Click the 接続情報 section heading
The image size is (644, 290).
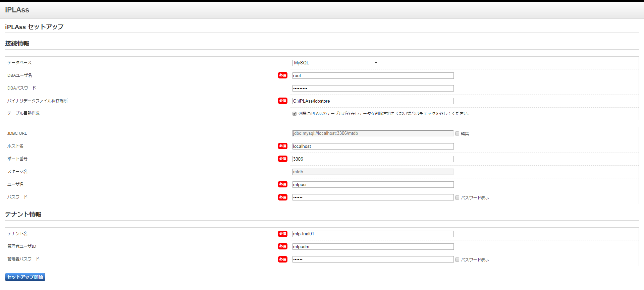coord(17,44)
